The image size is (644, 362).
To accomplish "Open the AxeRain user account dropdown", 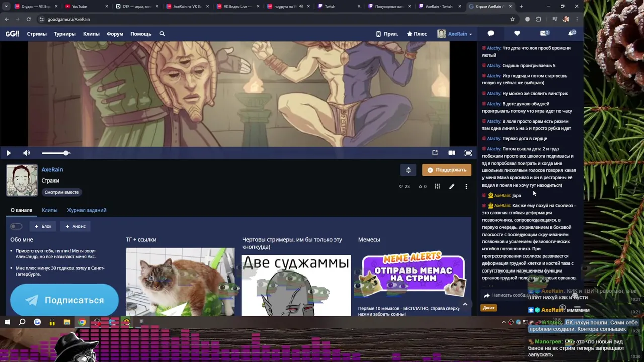I will (455, 34).
